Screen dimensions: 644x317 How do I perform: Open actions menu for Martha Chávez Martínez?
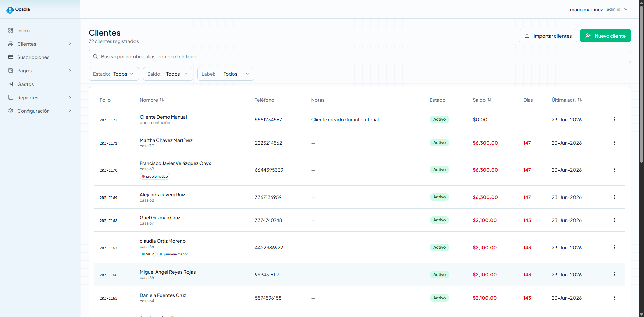(x=614, y=143)
